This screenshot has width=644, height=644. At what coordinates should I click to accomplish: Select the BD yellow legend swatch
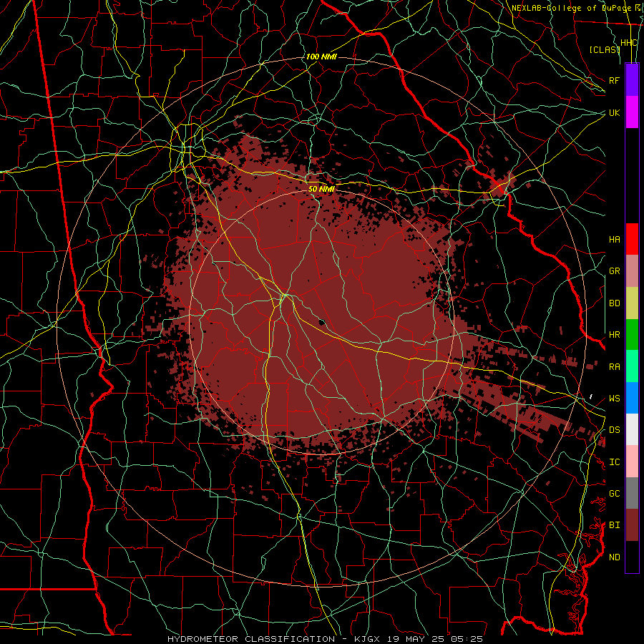click(x=632, y=303)
